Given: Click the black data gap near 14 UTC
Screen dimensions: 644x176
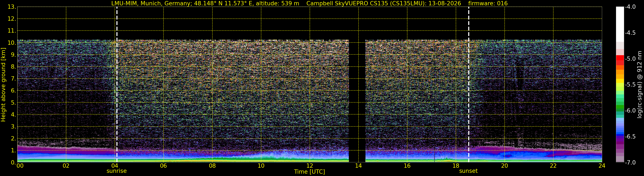Looking at the screenshot, I should pyautogui.click(x=357, y=101).
